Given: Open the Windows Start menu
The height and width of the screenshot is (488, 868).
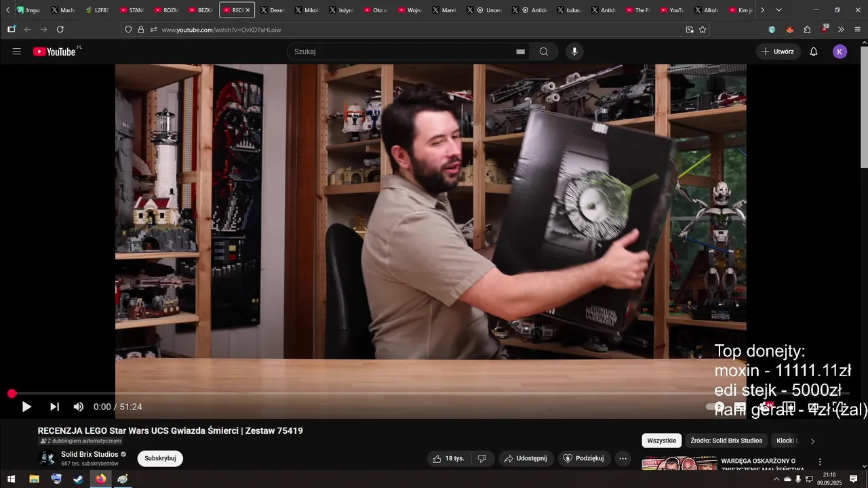Looking at the screenshot, I should (x=11, y=479).
